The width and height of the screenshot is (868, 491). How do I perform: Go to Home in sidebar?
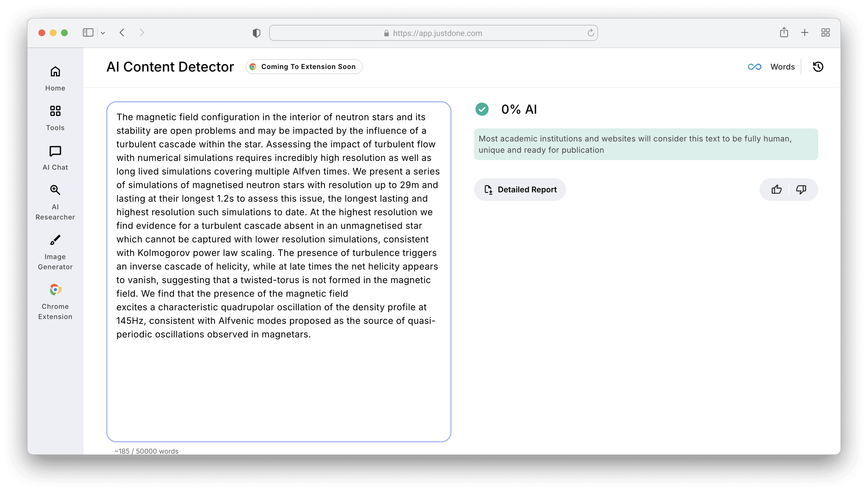[55, 78]
